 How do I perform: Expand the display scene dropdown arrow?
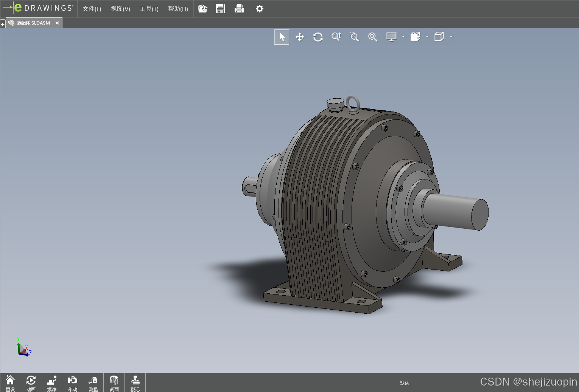[x=403, y=37]
